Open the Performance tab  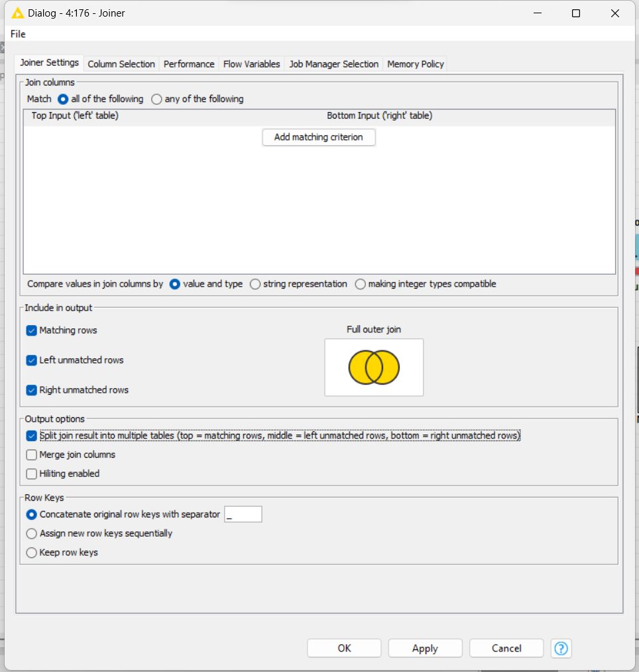coord(189,64)
